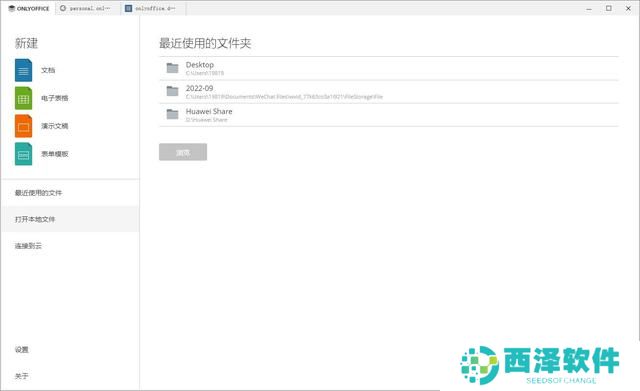The image size is (640, 391).
Task: Create a new 文档 via its label
Action: point(48,70)
